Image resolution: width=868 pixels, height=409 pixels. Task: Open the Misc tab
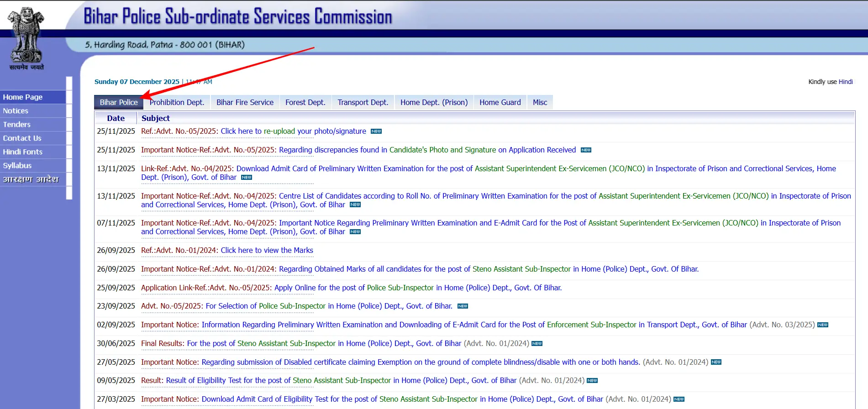click(540, 102)
